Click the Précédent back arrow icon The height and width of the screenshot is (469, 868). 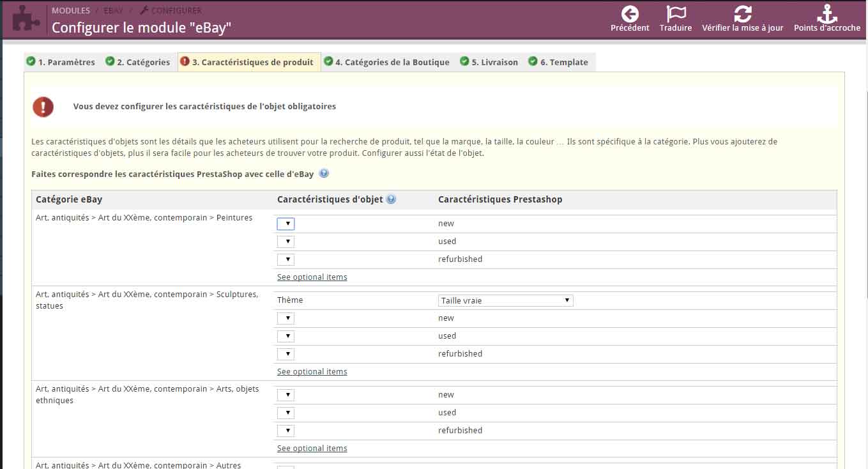pyautogui.click(x=630, y=13)
